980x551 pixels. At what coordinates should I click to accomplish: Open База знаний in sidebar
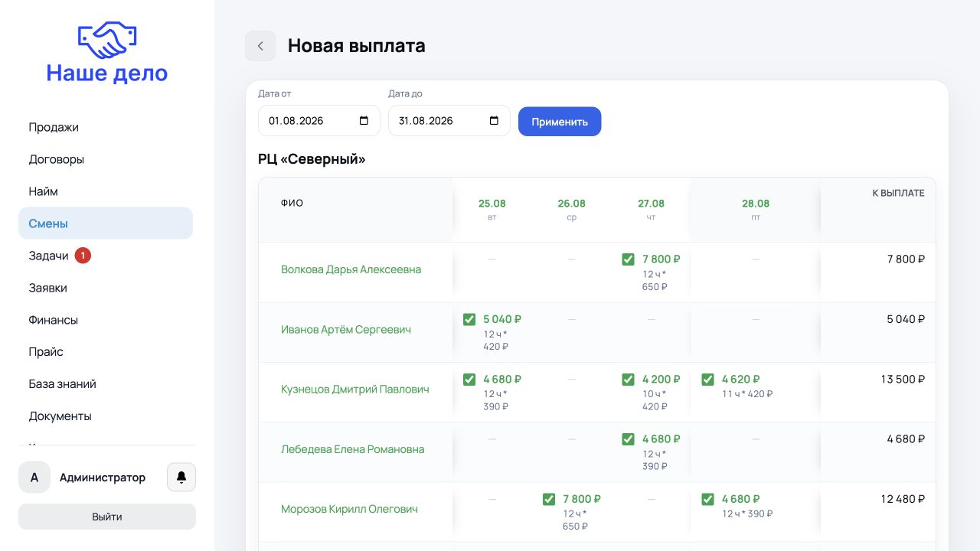[106, 384]
